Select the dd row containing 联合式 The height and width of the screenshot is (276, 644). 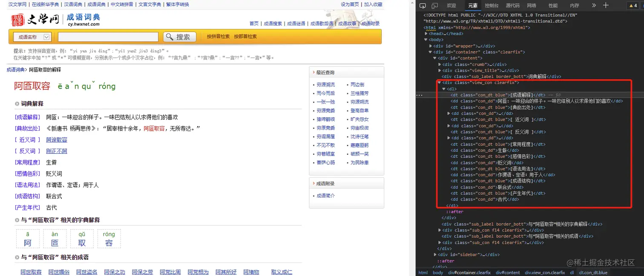[487, 187]
